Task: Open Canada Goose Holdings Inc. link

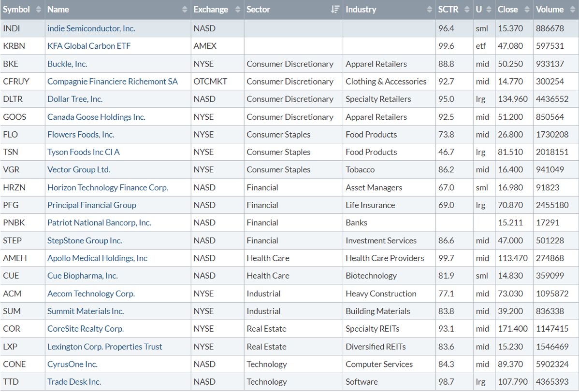Action: tap(96, 117)
